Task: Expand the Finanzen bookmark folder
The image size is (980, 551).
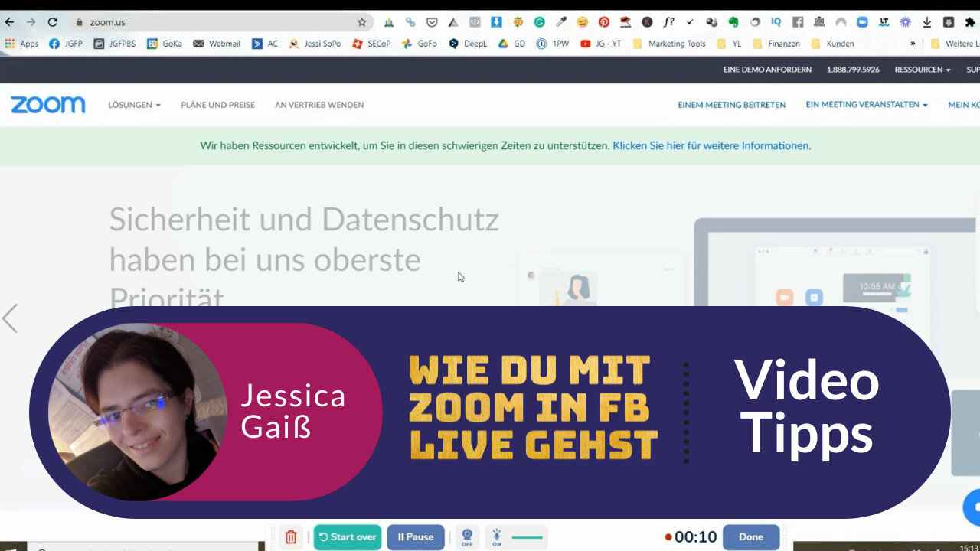Action: [776, 44]
